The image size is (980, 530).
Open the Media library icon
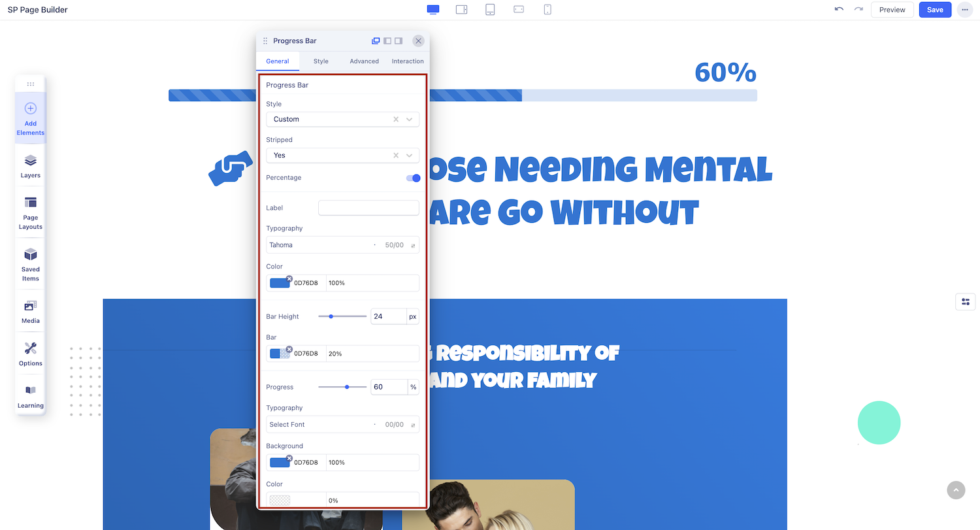pyautogui.click(x=30, y=311)
